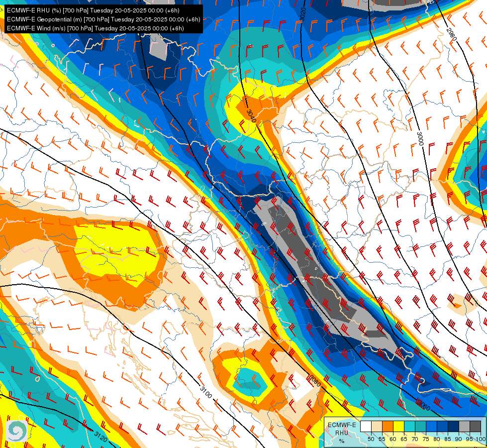Click the 3020 geopotential contour label
The height and width of the screenshot is (448, 487).
tap(303, 14)
